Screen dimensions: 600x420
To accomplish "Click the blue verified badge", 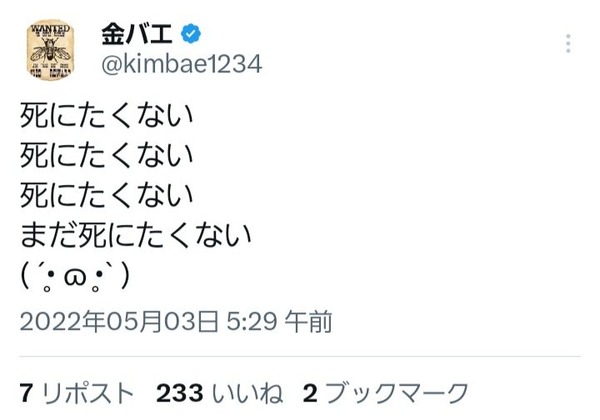I will click(191, 33).
